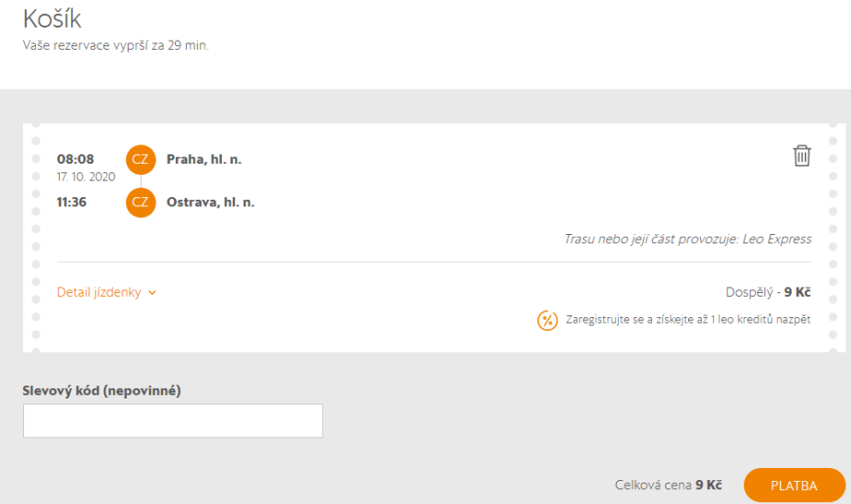This screenshot has height=504, width=851.
Task: Click the 11:36 arrival time
Action: click(72, 202)
